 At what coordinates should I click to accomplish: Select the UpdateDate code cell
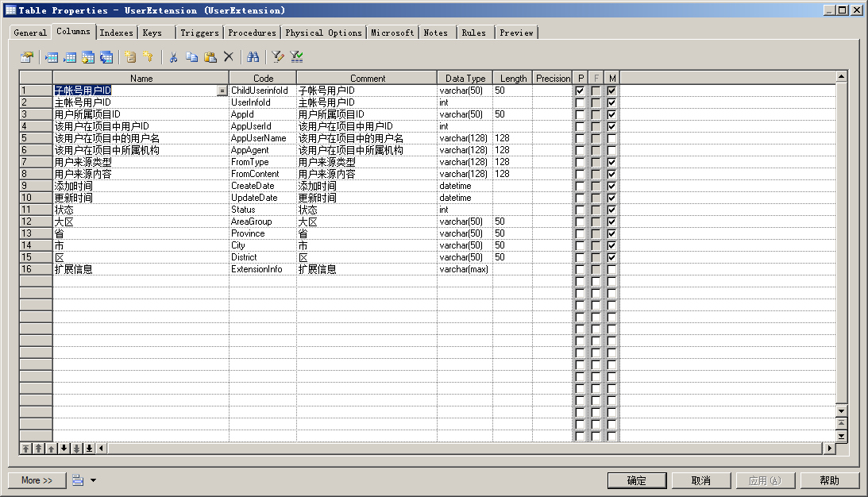(x=263, y=198)
